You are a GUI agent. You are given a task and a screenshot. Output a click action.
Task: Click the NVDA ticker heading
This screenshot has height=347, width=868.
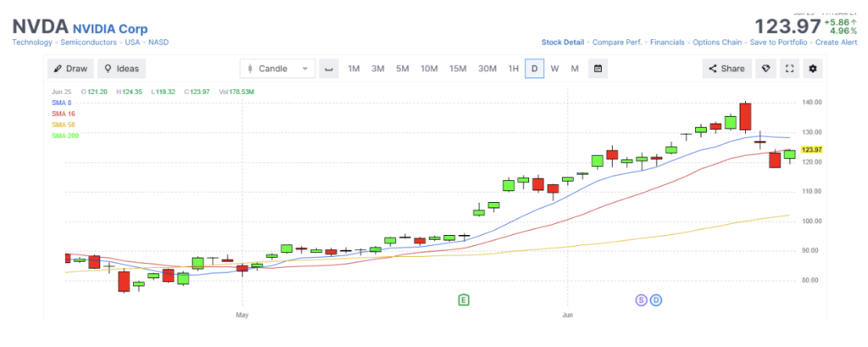pos(40,26)
